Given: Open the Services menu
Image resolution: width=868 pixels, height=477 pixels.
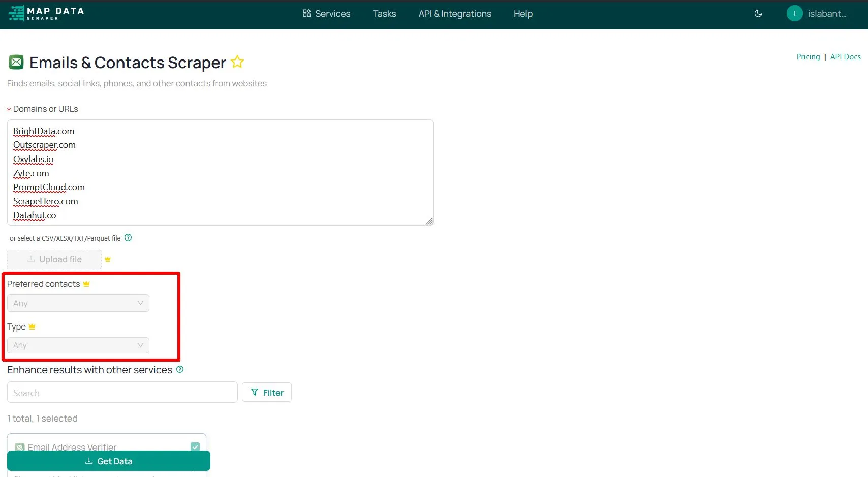Looking at the screenshot, I should 326,14.
